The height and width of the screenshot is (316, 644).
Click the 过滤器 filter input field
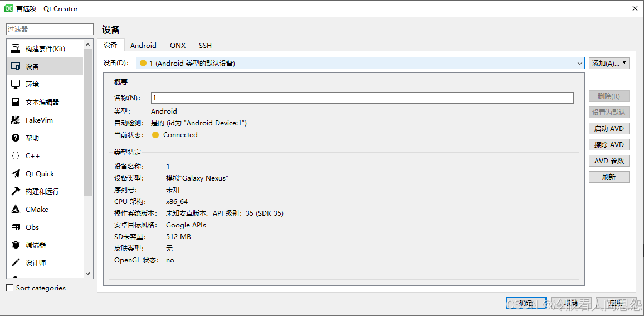[50, 29]
